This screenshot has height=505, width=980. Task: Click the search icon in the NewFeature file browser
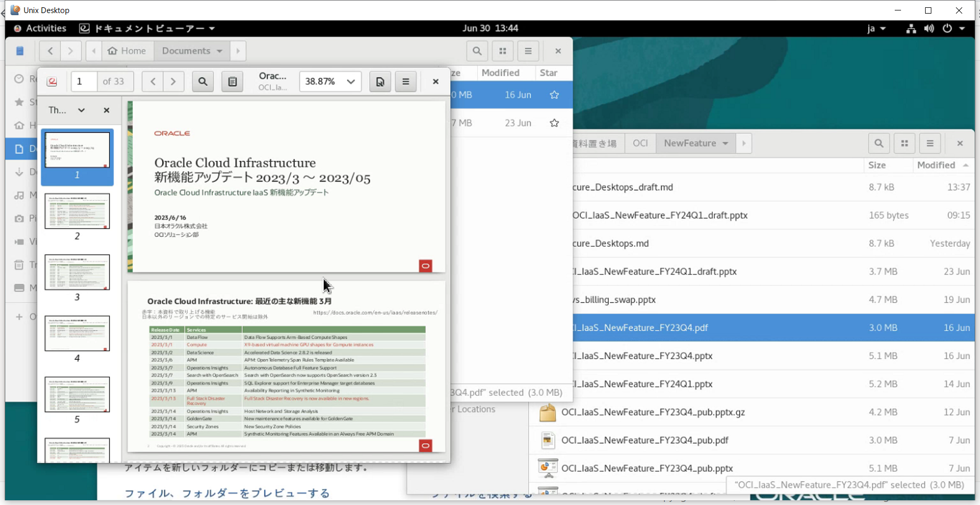879,143
